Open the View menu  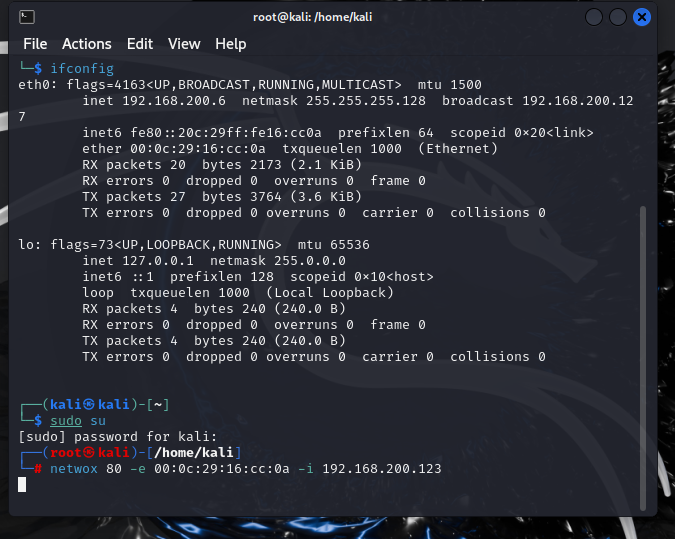[184, 44]
